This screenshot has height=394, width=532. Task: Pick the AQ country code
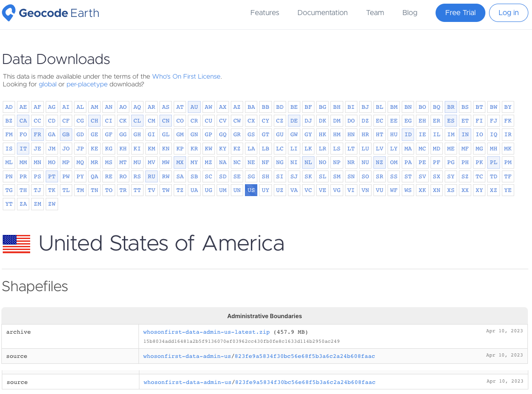click(137, 107)
